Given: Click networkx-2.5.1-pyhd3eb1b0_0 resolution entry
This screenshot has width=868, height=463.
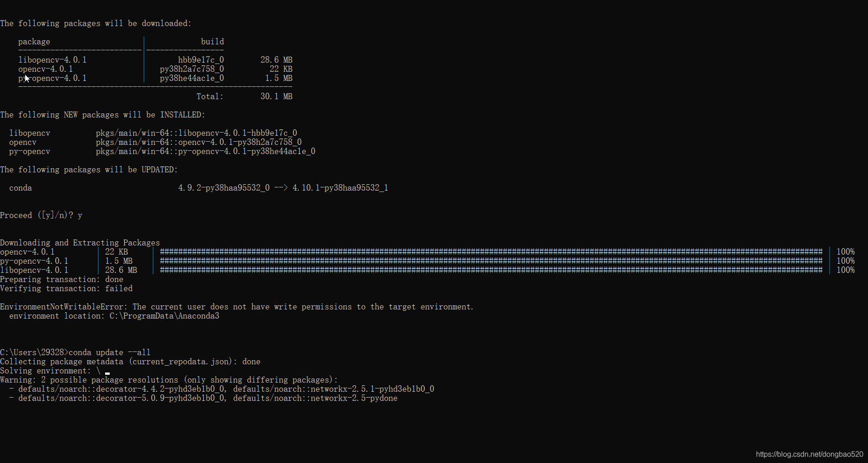Looking at the screenshot, I should click(x=334, y=389).
